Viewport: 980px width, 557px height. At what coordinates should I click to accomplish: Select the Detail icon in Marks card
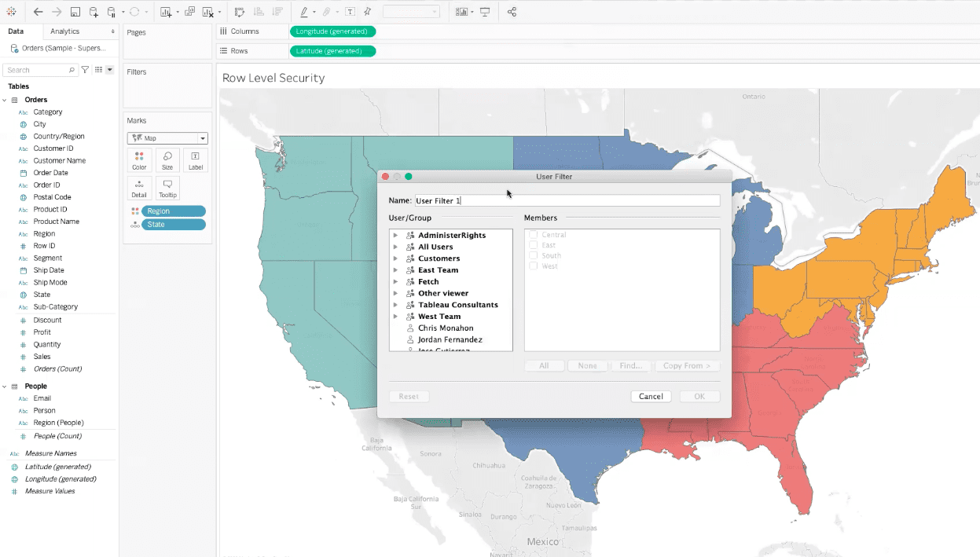tap(139, 187)
